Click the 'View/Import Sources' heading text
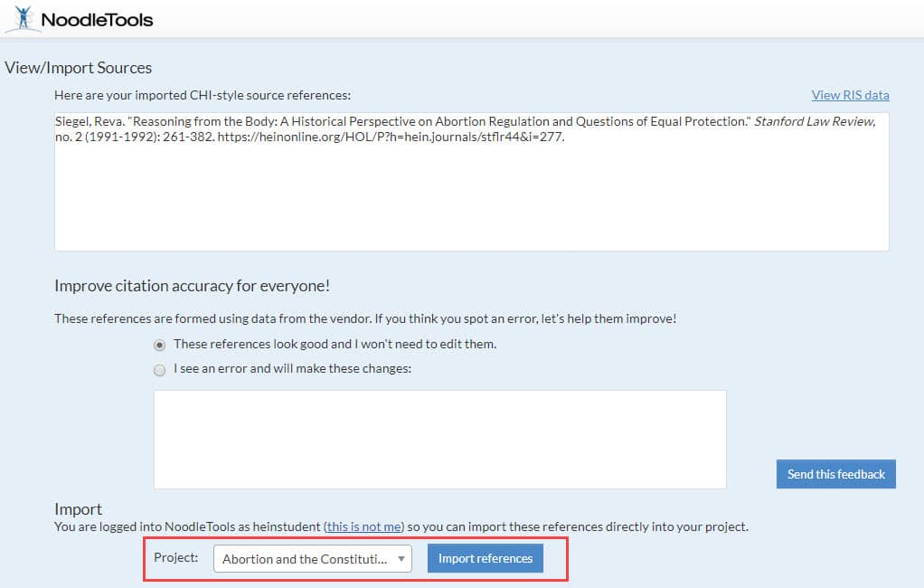Screen dimensions: 924x588 point(79,68)
